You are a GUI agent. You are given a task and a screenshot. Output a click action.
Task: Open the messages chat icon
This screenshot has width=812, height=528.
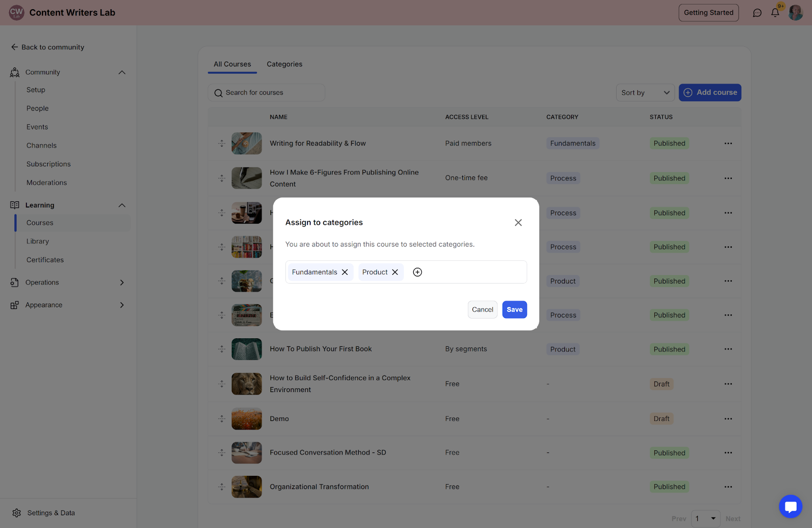757,13
